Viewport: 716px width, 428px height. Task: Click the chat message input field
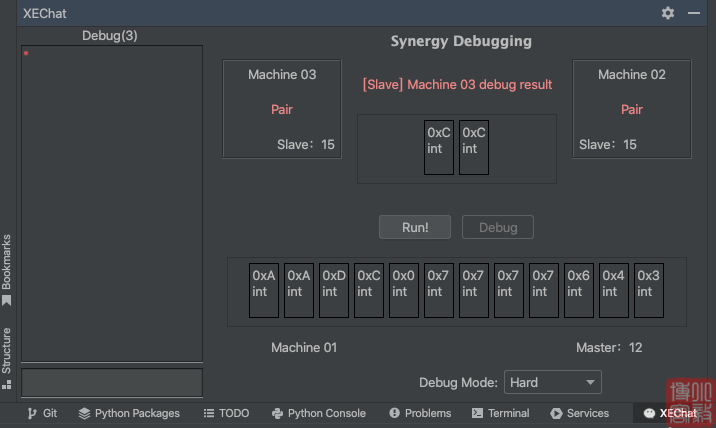pyautogui.click(x=112, y=382)
